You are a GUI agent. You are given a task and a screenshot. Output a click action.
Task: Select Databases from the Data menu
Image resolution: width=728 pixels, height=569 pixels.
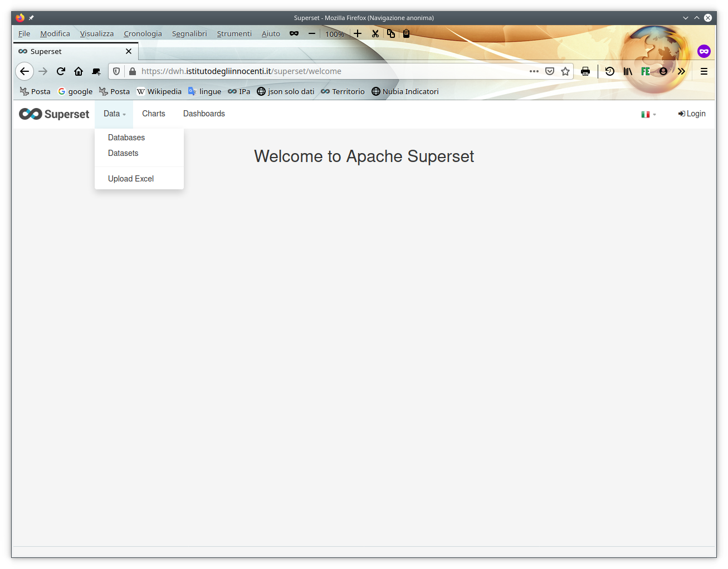[126, 138]
